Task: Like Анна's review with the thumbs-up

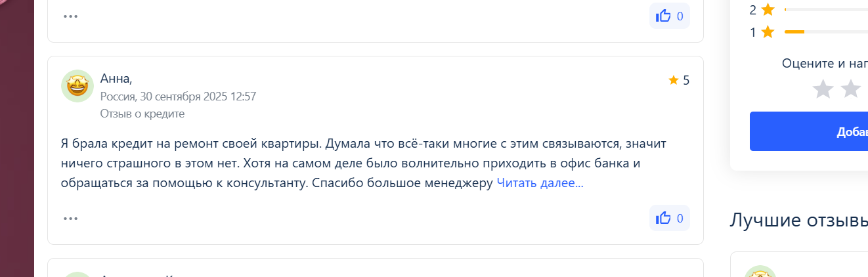Action: click(669, 218)
